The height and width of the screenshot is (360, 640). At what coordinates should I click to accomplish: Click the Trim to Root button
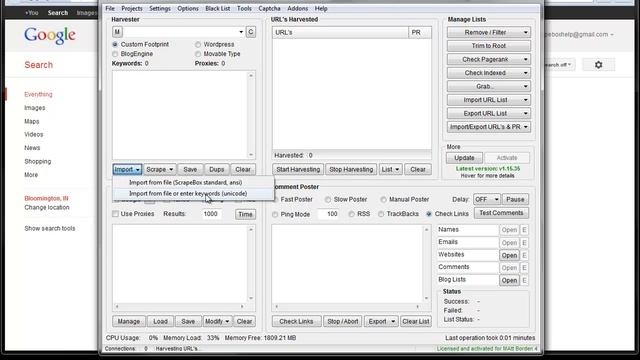[489, 46]
